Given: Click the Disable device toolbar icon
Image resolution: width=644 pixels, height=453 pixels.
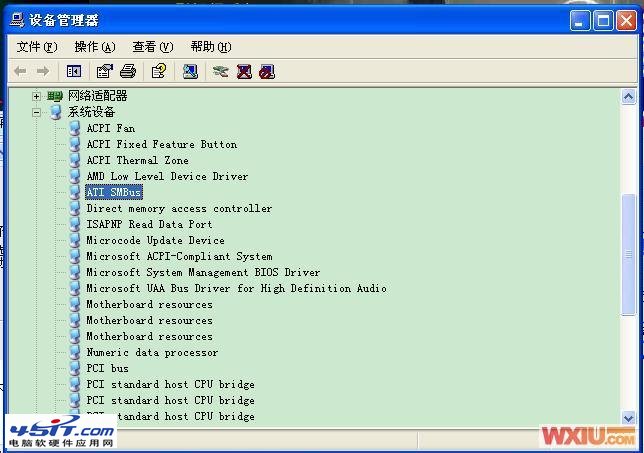Looking at the screenshot, I should (267, 71).
